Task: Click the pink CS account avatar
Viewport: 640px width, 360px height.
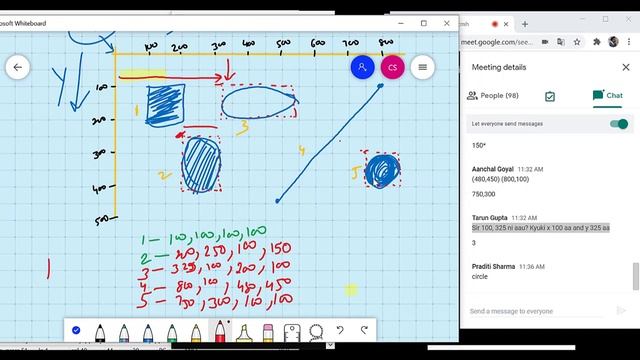Action: (392, 67)
